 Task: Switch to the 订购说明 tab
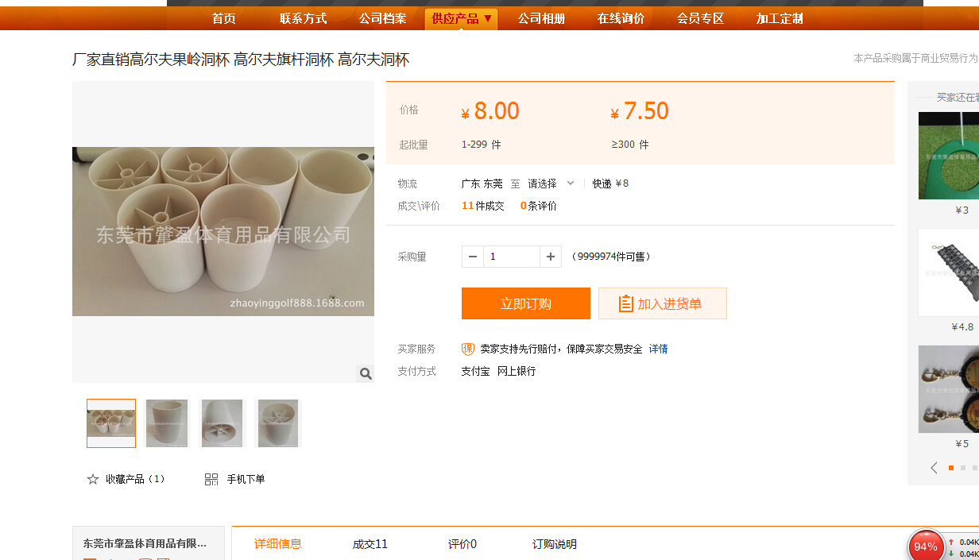tap(555, 544)
